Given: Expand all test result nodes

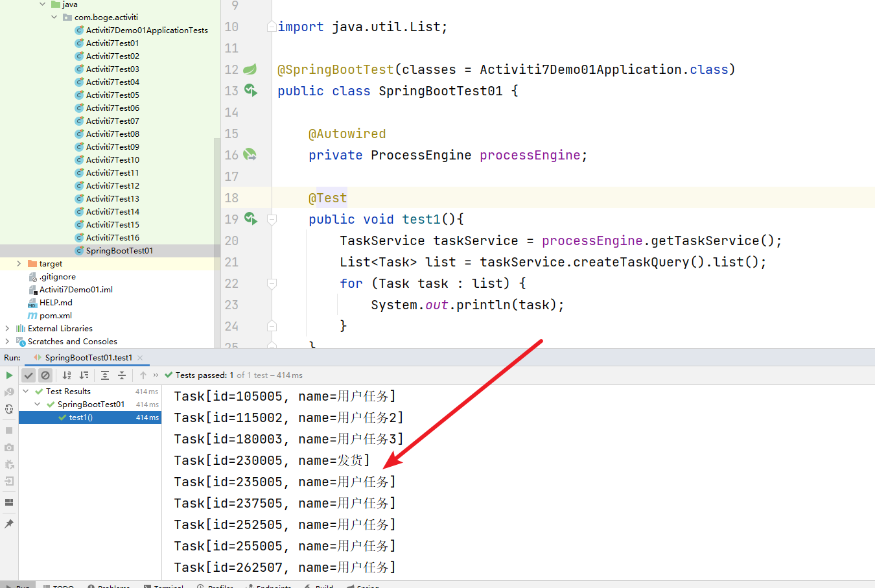Looking at the screenshot, I should tap(105, 375).
